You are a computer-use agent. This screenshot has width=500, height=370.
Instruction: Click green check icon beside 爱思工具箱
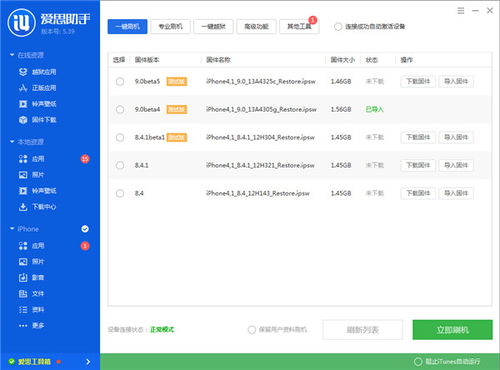tap(12, 361)
